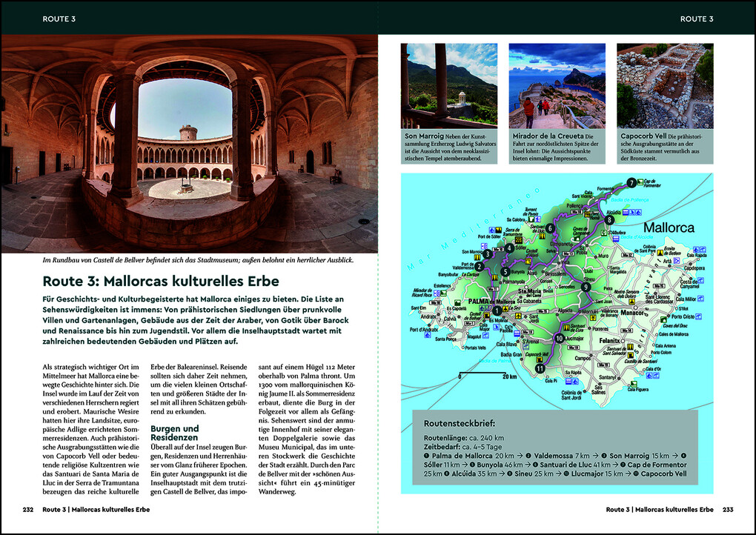
Task: Click route stop marker 10 at Llucmajor
Action: [x=560, y=339]
